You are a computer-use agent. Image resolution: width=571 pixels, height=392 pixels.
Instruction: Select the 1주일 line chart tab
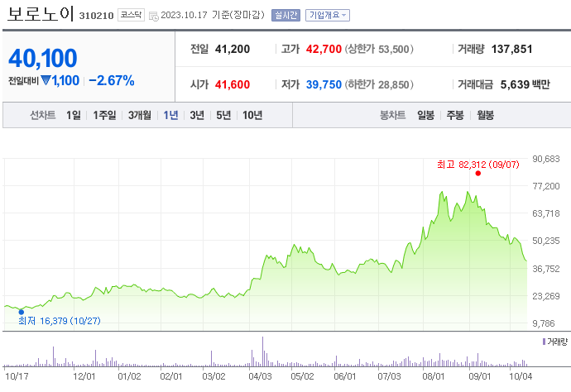tap(104, 116)
